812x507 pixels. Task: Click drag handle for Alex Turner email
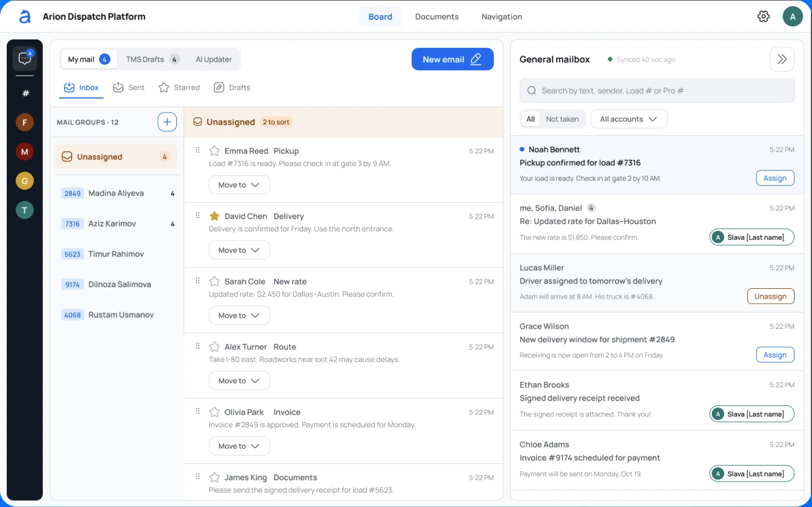pyautogui.click(x=198, y=346)
